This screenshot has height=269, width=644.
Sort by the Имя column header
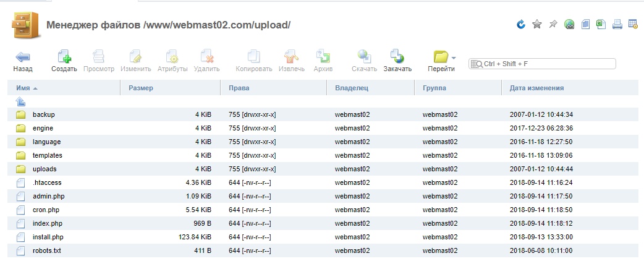coord(23,88)
